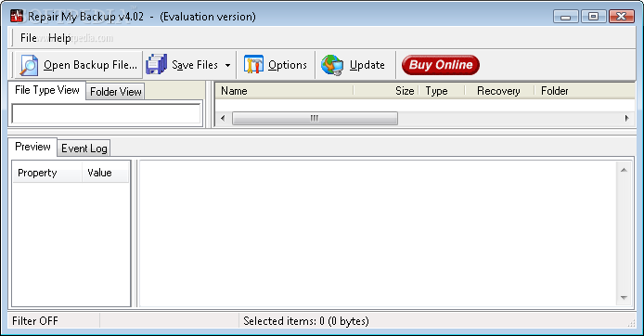Click the Buy Online button
The image size is (644, 336).
(440, 65)
